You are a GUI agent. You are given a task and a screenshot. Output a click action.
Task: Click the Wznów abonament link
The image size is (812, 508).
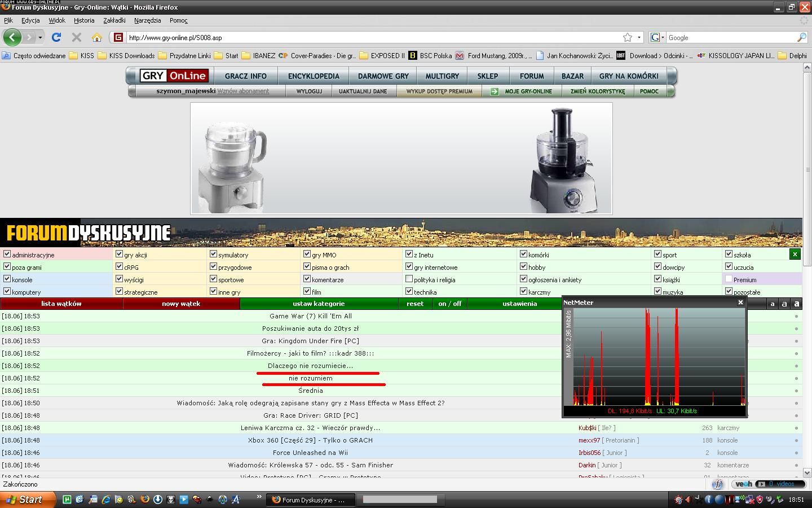(243, 91)
